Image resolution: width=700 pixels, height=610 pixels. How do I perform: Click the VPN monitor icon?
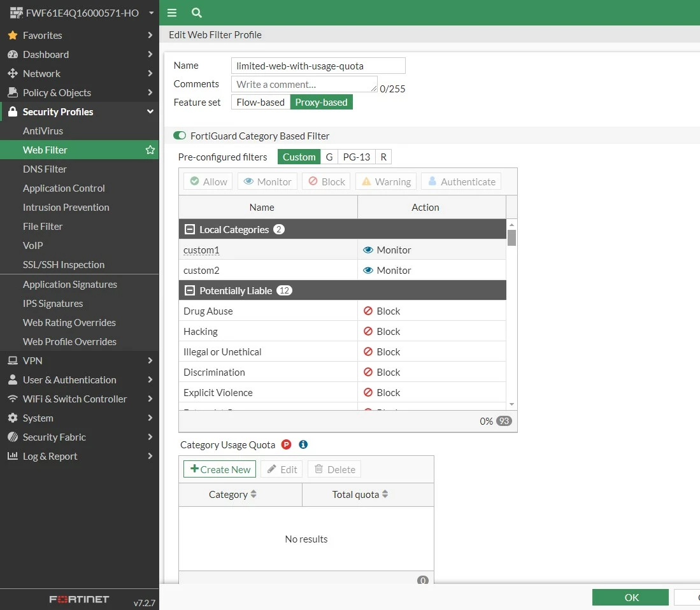pos(13,360)
